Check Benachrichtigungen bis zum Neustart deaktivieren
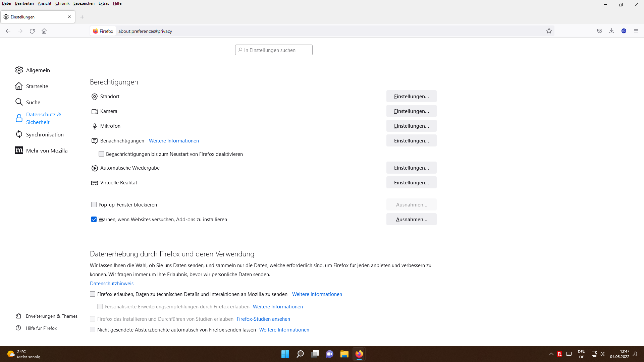The image size is (644, 362). (x=101, y=154)
